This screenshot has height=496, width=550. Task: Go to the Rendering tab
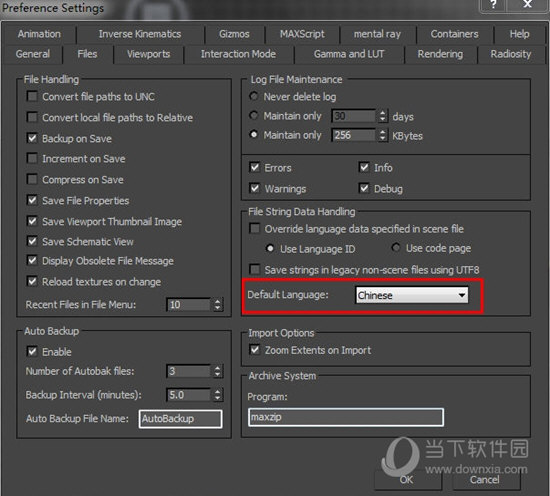(x=440, y=54)
